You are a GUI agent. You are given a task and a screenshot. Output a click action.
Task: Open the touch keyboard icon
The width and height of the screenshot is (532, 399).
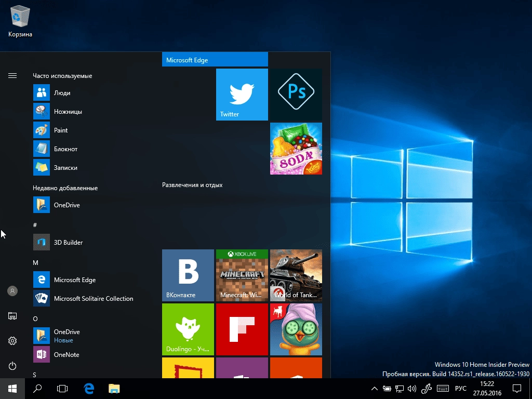[443, 389]
